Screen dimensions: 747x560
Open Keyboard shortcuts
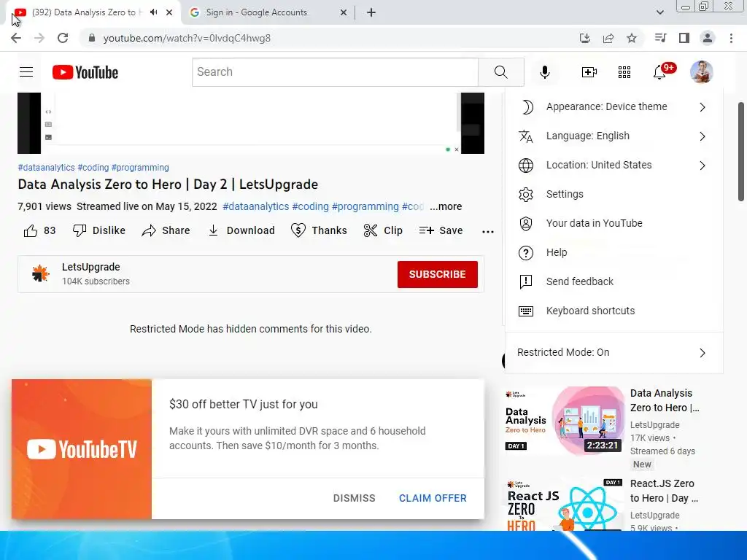614,311
